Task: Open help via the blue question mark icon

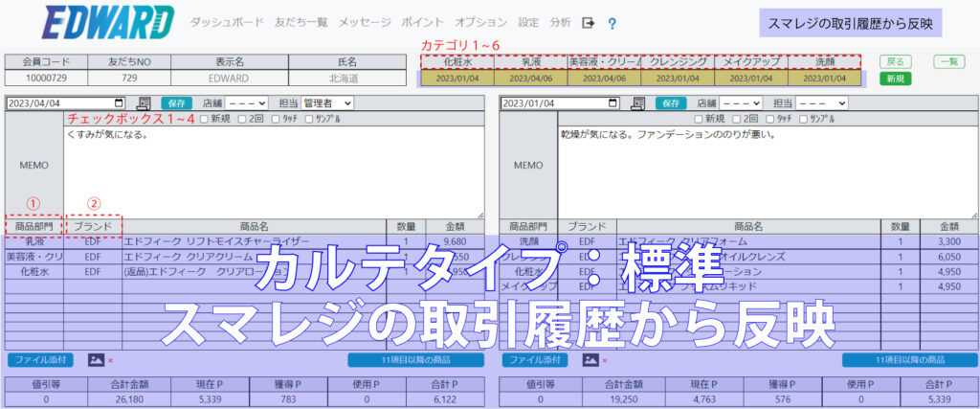Action: pos(612,23)
